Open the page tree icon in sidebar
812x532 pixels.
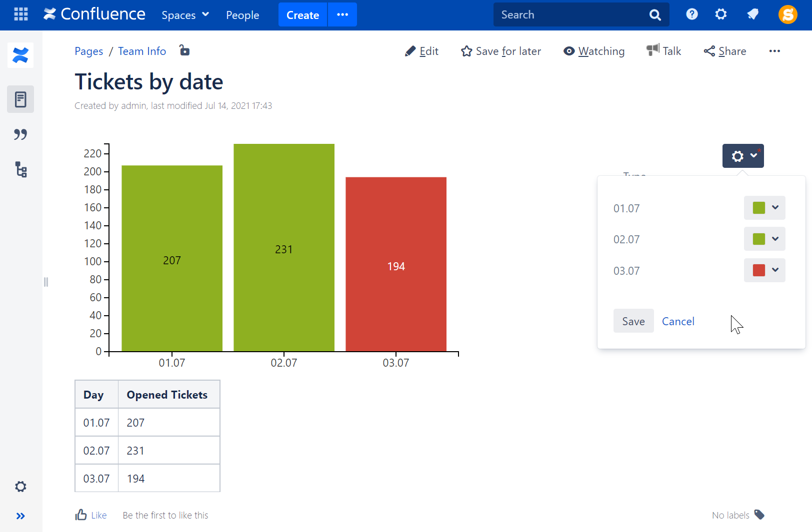click(x=20, y=170)
